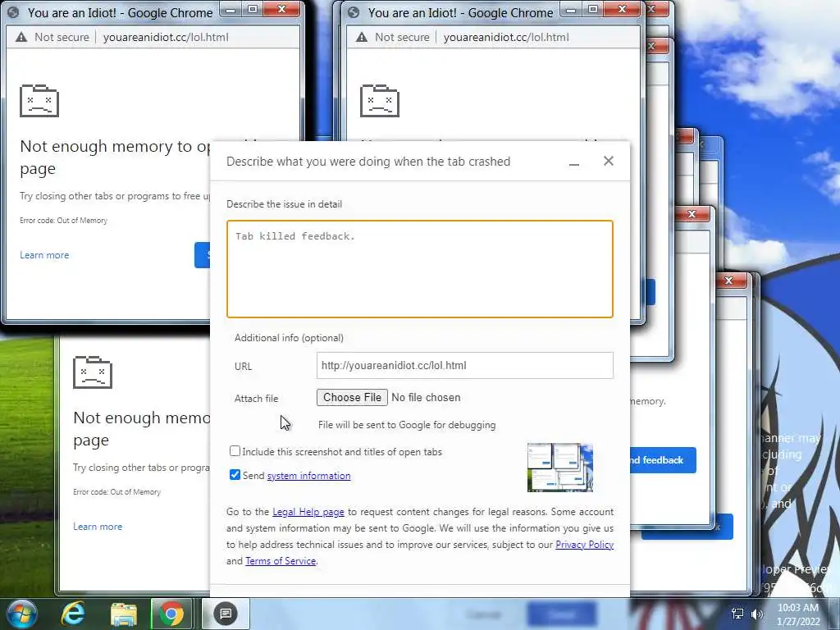Click Error code: Out of Memory in bottom-left window

[x=116, y=492]
